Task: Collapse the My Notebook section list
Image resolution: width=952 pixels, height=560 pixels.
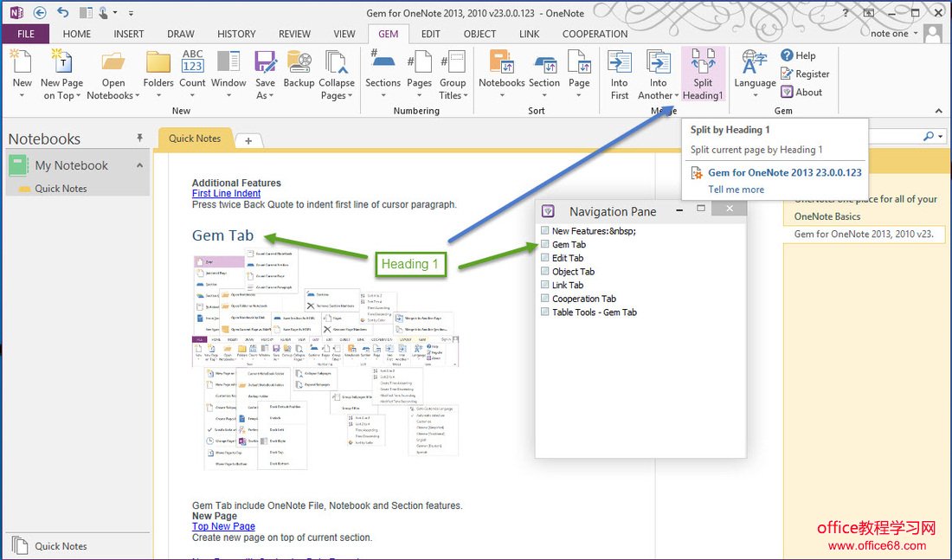Action: click(139, 165)
